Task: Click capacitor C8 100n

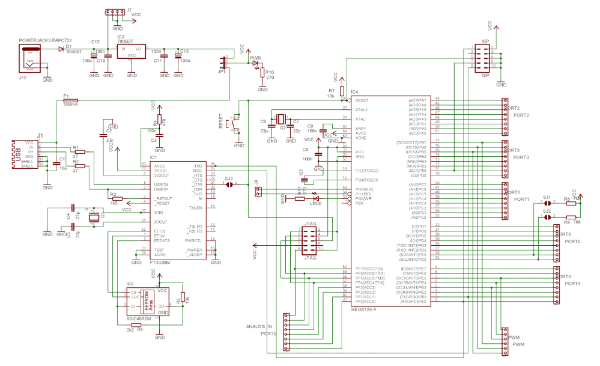Action: (318, 154)
